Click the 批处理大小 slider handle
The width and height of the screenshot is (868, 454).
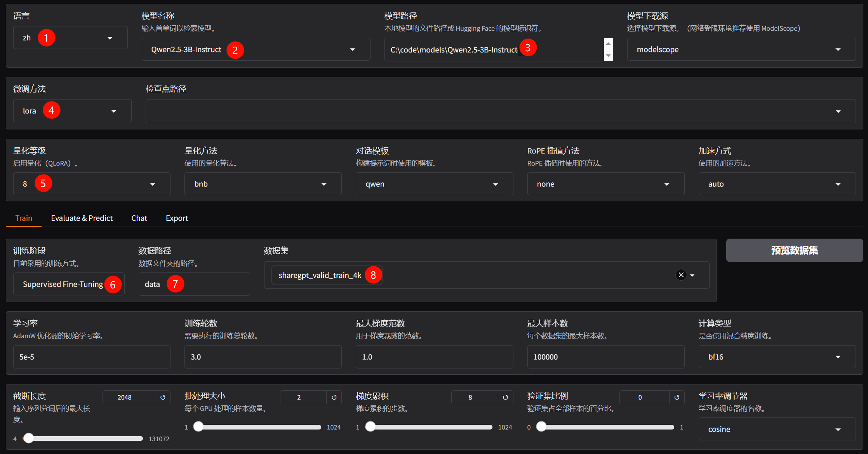point(198,427)
